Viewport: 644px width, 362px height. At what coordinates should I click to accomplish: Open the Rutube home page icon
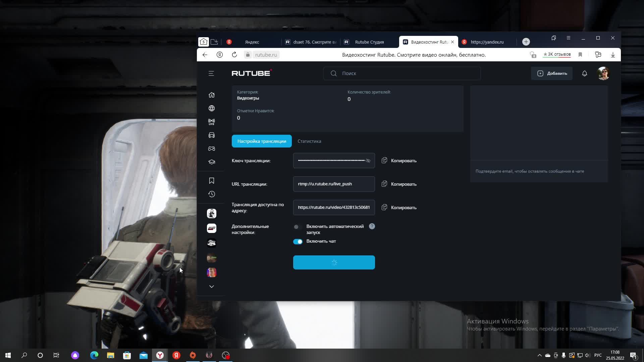211,95
